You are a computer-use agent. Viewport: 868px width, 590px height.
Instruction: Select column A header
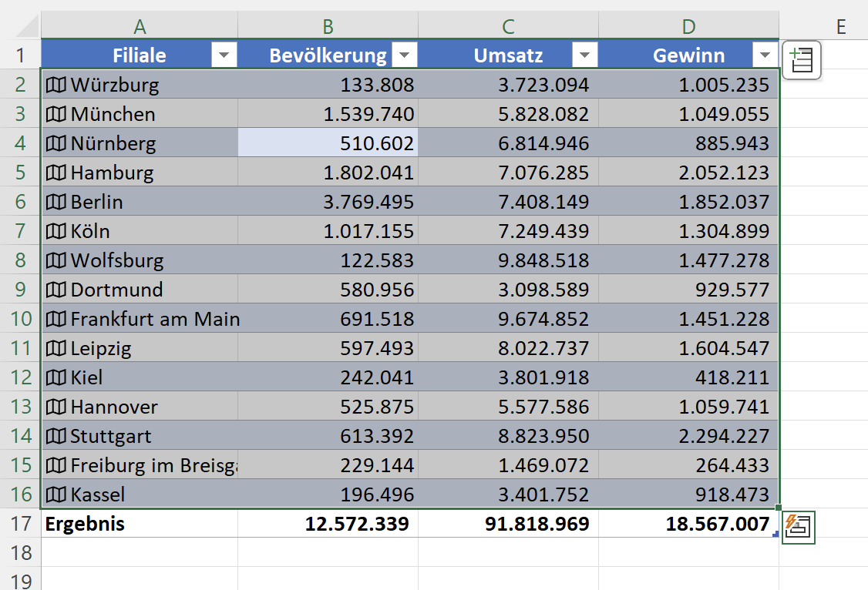(140, 25)
